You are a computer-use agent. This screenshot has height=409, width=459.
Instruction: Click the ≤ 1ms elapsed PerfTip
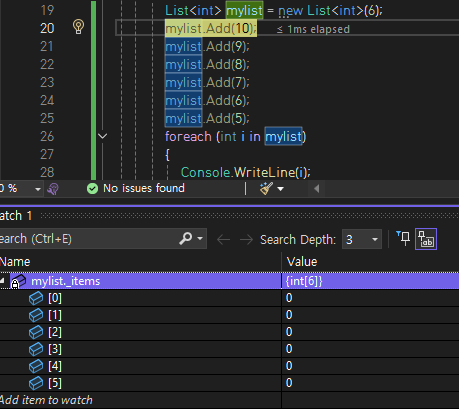tap(313, 29)
